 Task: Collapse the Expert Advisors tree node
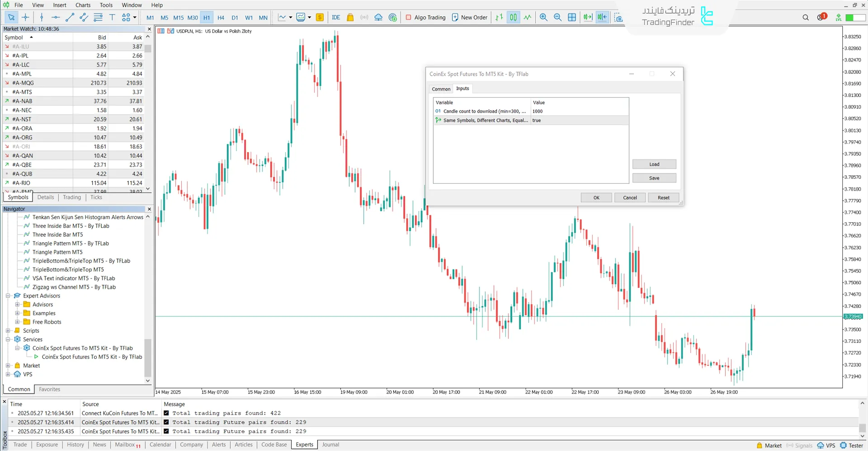[8, 296]
